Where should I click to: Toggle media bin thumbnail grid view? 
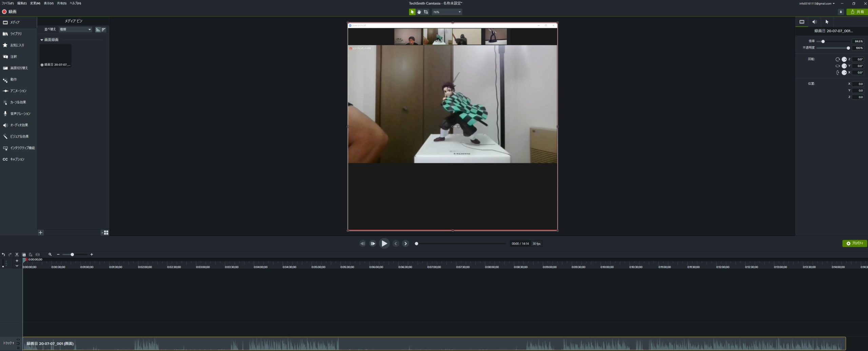click(x=105, y=233)
